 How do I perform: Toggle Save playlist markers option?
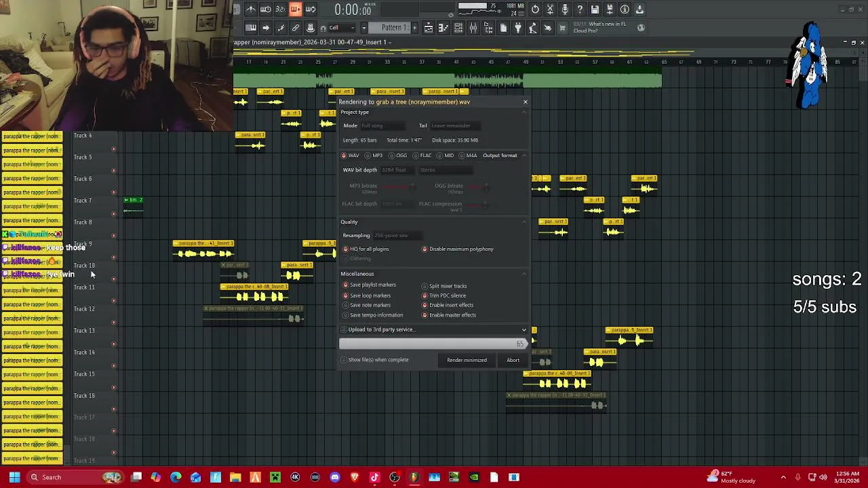pyautogui.click(x=370, y=285)
